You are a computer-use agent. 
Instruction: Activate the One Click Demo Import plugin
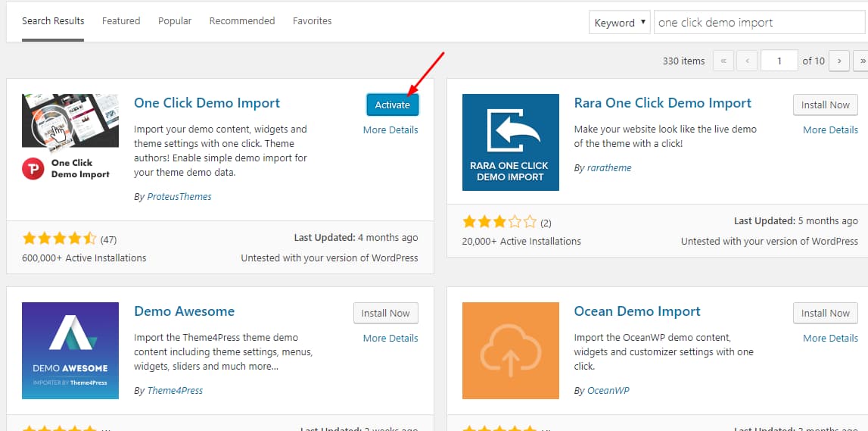coord(393,105)
